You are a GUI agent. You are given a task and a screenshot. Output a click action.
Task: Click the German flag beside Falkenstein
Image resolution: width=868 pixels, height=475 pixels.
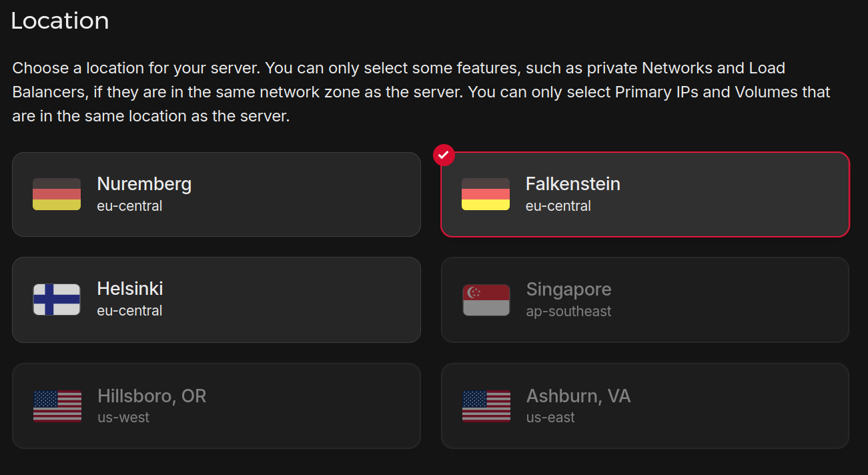pos(486,194)
